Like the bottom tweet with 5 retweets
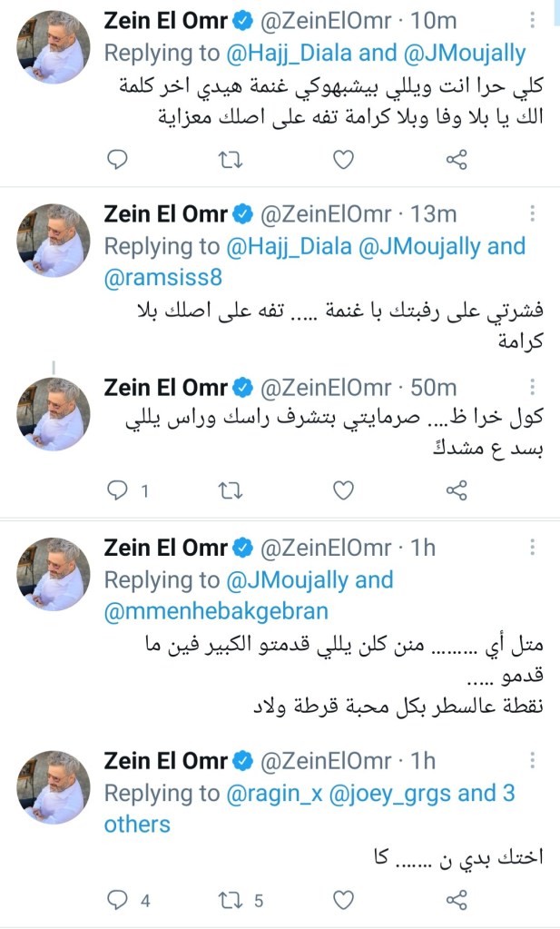Image resolution: width=560 pixels, height=929 pixels. (x=342, y=899)
